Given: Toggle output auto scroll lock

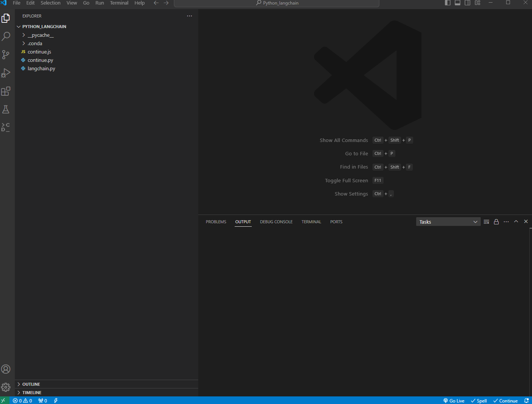Looking at the screenshot, I should click(496, 222).
